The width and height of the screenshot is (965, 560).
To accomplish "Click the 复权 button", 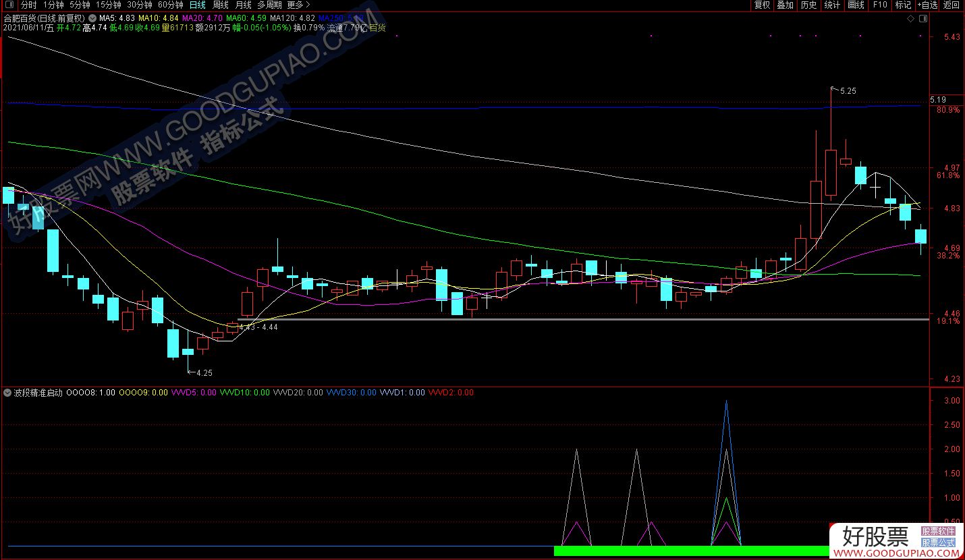I will coord(762,5).
